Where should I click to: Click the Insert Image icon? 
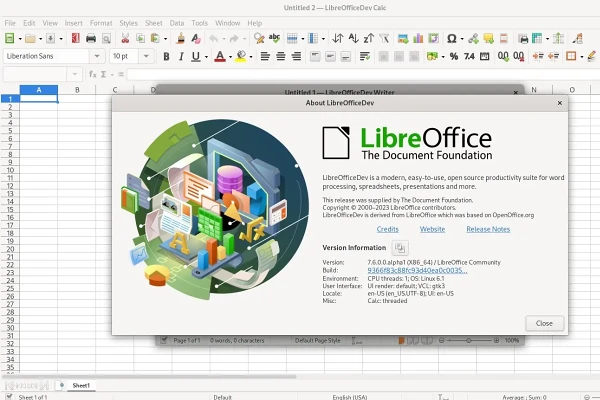click(x=403, y=38)
